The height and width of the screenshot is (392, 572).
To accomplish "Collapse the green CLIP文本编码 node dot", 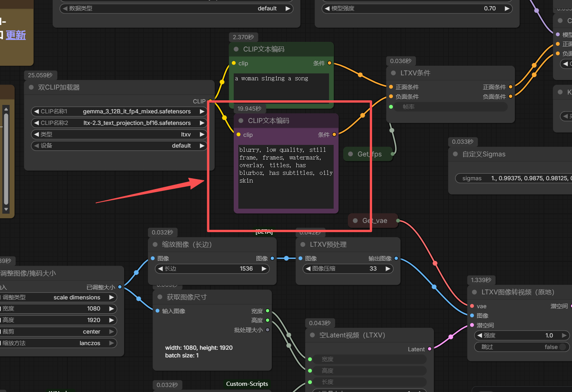I will click(x=236, y=49).
